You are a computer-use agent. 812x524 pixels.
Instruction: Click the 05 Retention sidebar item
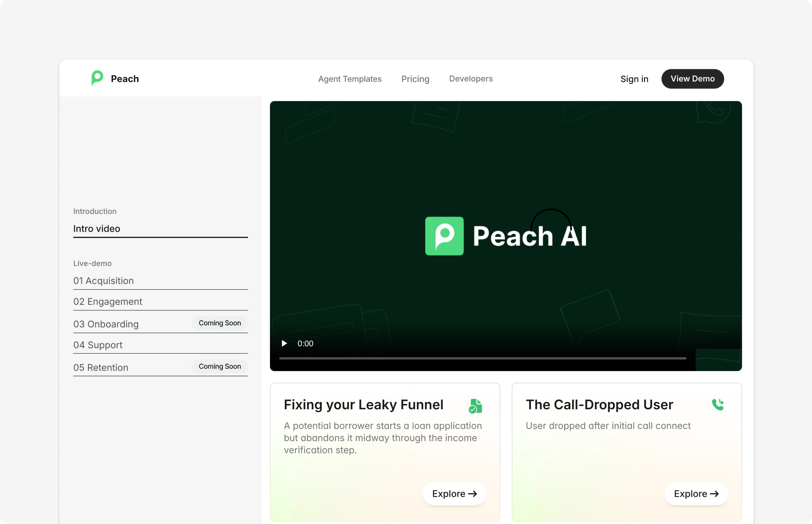[x=101, y=367]
